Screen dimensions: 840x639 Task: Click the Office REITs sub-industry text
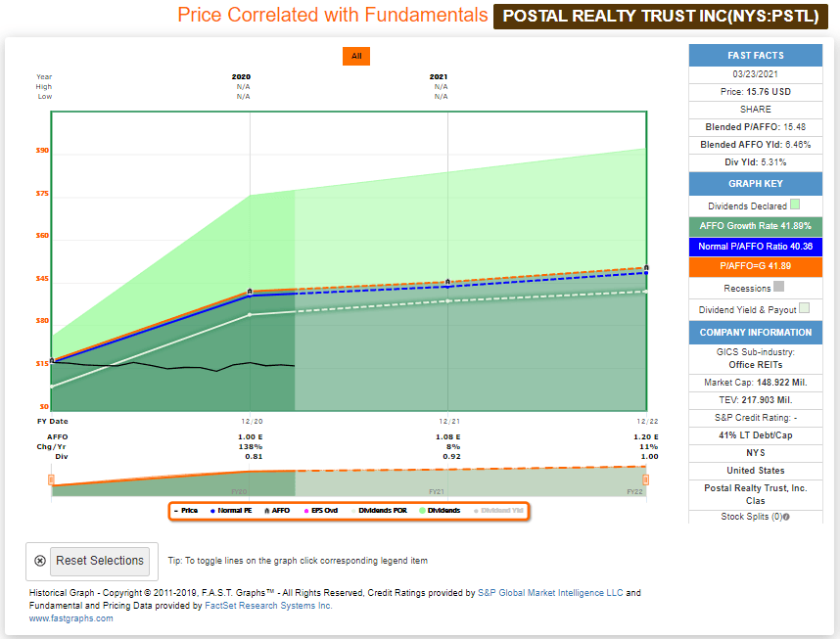pos(756,365)
